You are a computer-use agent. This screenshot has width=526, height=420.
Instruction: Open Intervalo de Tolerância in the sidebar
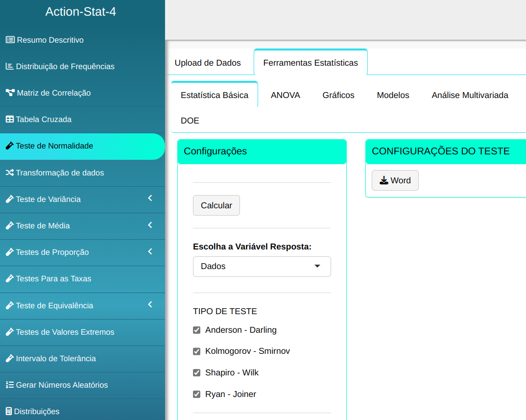click(x=56, y=358)
